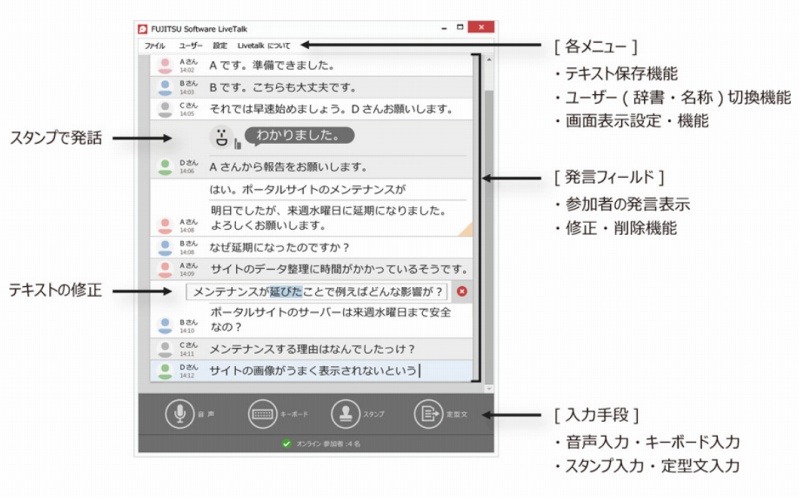Open the ユーザー menu
This screenshot has width=800, height=498.
(x=190, y=45)
